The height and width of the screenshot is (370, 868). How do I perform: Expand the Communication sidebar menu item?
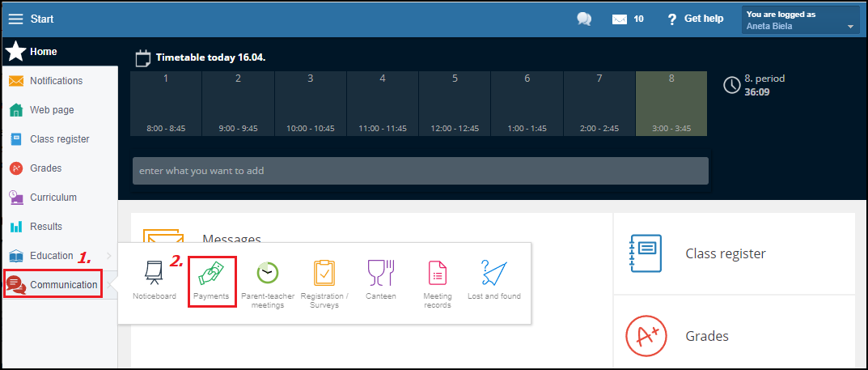pyautogui.click(x=53, y=285)
